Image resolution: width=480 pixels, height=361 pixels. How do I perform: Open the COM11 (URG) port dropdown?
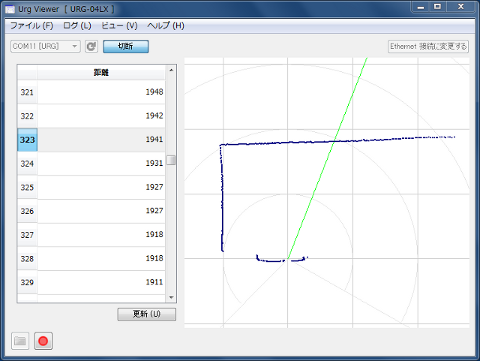[x=45, y=46]
